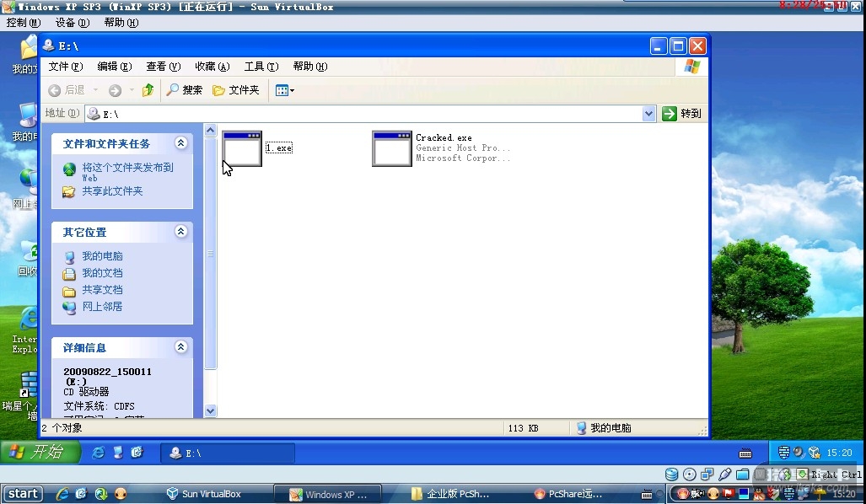Open Forward button history dropdown arrow
Viewport: 866px width, 504px height.
point(132,90)
